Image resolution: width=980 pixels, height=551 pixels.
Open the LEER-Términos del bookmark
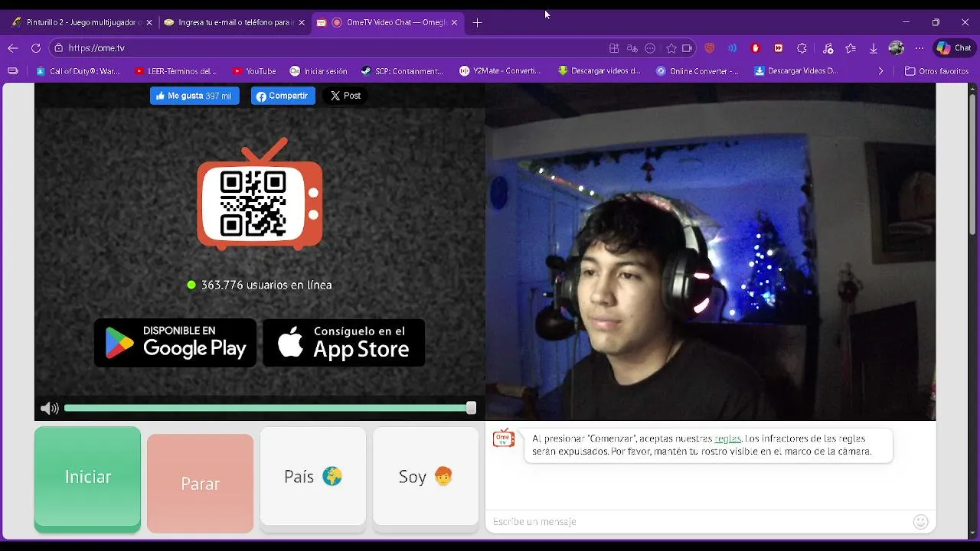[175, 71]
